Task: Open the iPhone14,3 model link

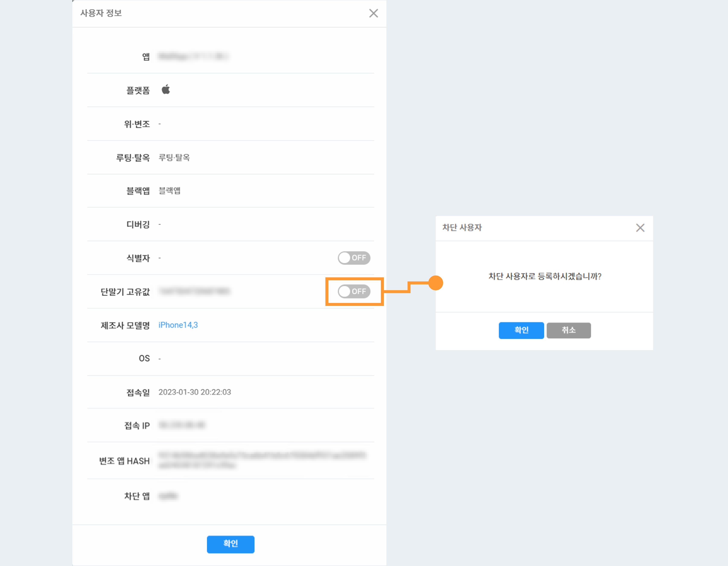Action: [x=178, y=325]
